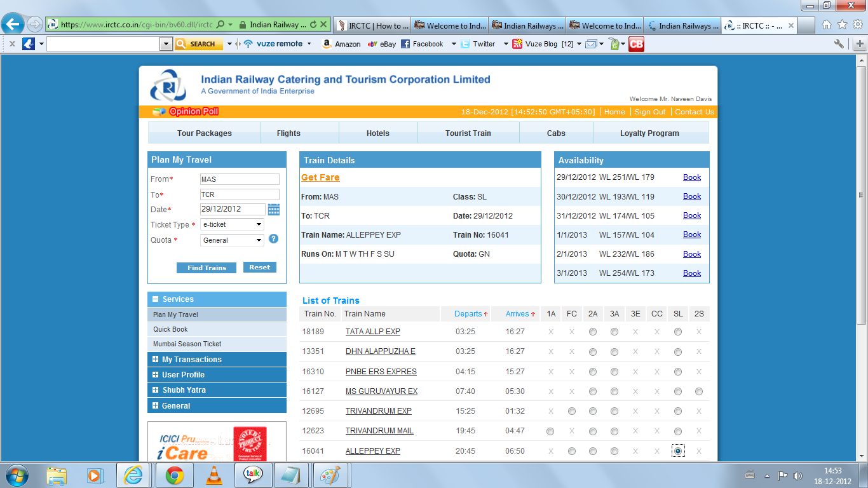Open Google Talk from the taskbar

[253, 474]
